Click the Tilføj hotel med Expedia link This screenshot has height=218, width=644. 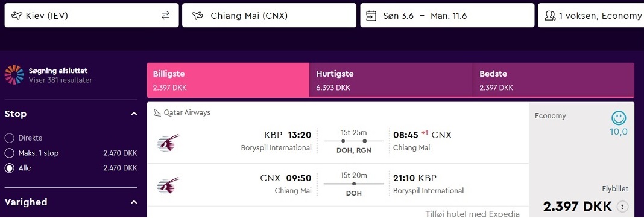pyautogui.click(x=472, y=214)
